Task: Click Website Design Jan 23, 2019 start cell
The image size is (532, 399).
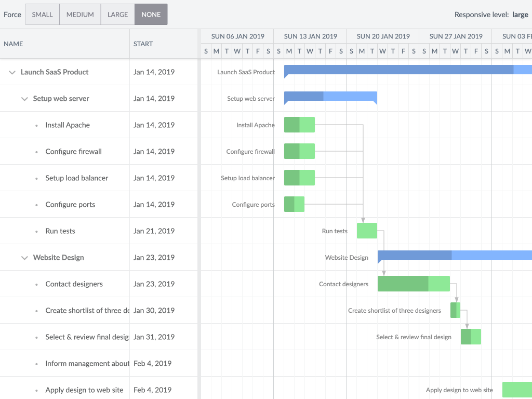Action: tap(164, 257)
